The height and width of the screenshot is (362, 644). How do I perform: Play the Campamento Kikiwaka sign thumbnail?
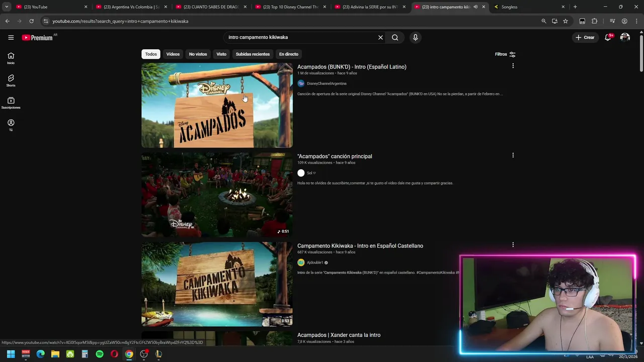point(217,284)
